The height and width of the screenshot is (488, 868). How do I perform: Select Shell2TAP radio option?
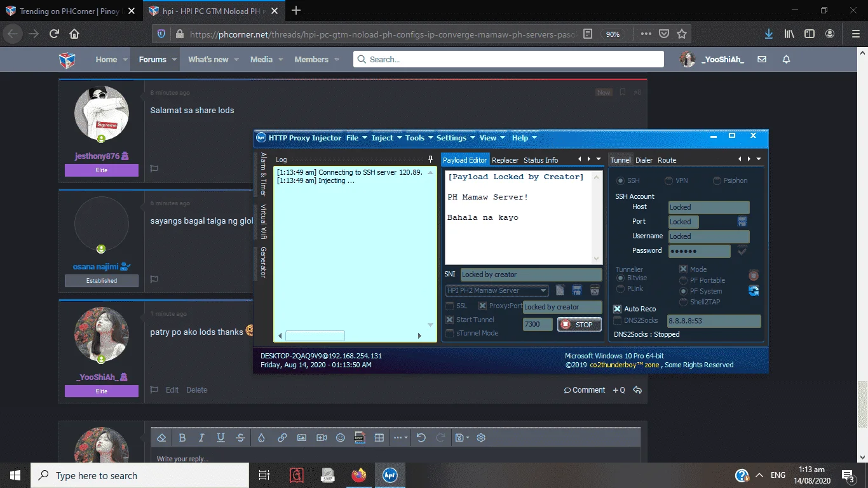[683, 302]
